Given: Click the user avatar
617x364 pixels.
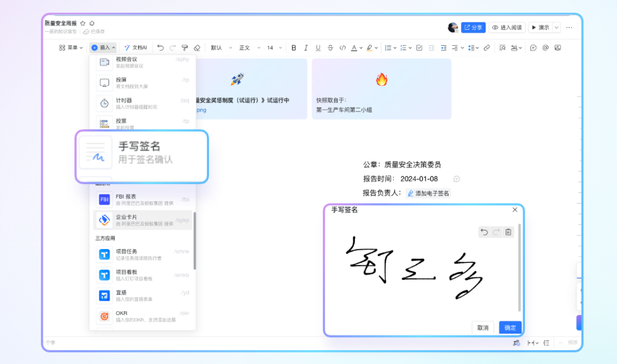Looking at the screenshot, I should click(453, 27).
